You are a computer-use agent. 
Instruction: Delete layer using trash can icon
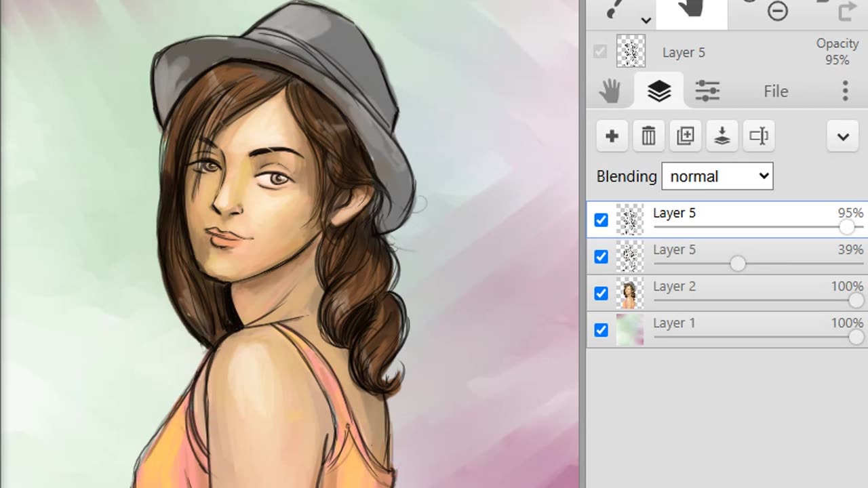[648, 136]
